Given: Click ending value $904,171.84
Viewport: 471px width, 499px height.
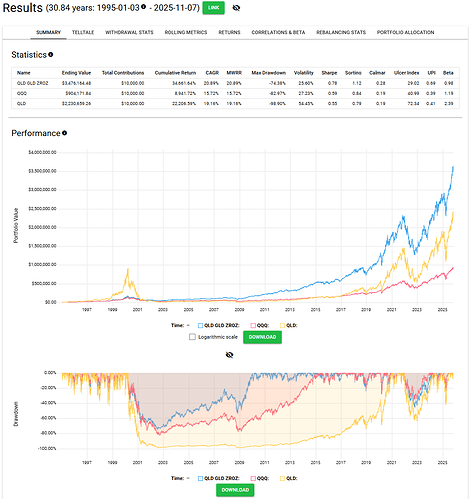Looking at the screenshot, I should [78, 93].
